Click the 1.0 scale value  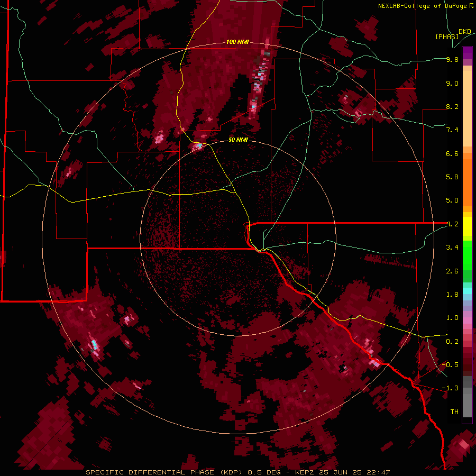pos(452,318)
